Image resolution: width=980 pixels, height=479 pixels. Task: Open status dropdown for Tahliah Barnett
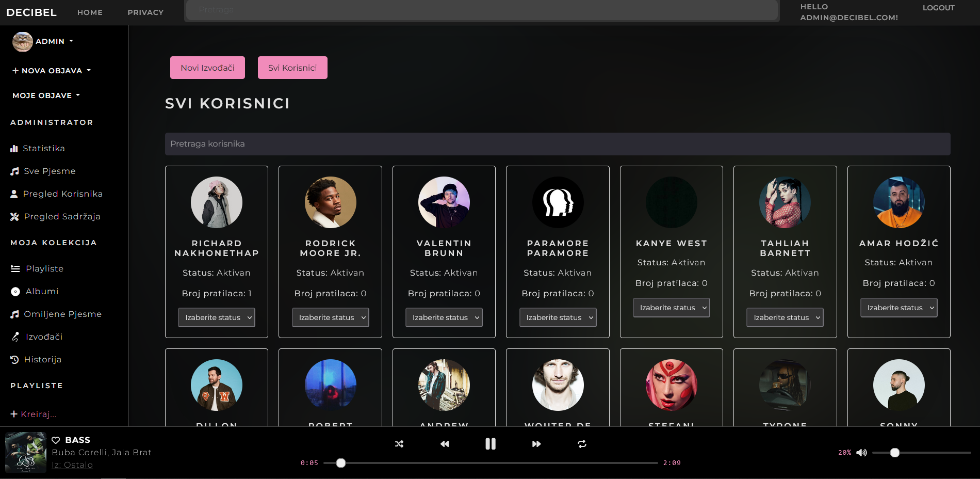[785, 317]
